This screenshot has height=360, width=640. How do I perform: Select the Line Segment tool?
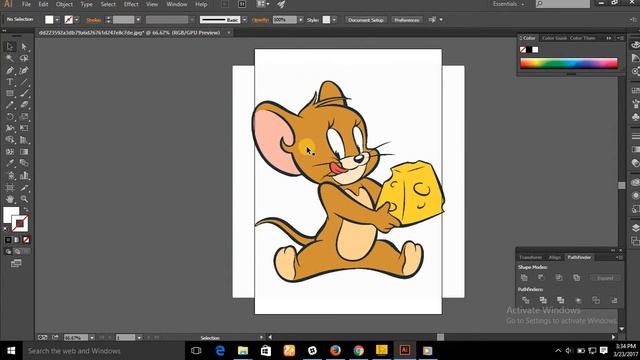click(x=24, y=82)
